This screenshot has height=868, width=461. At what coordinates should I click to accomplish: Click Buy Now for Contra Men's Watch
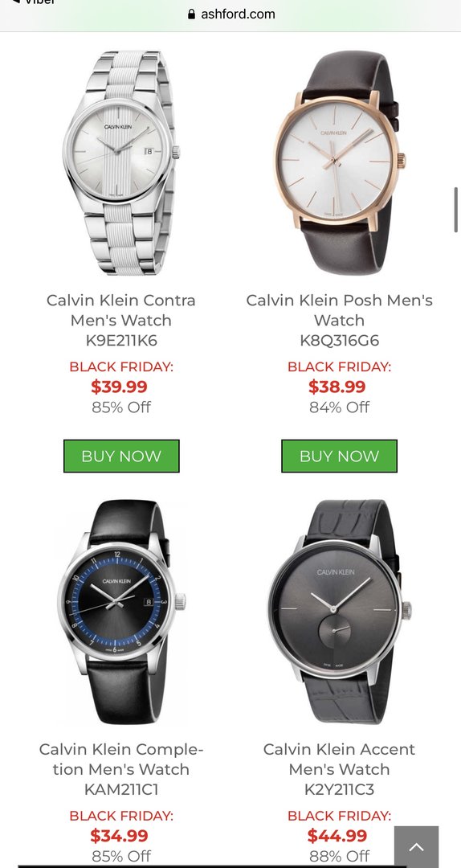[x=121, y=457]
